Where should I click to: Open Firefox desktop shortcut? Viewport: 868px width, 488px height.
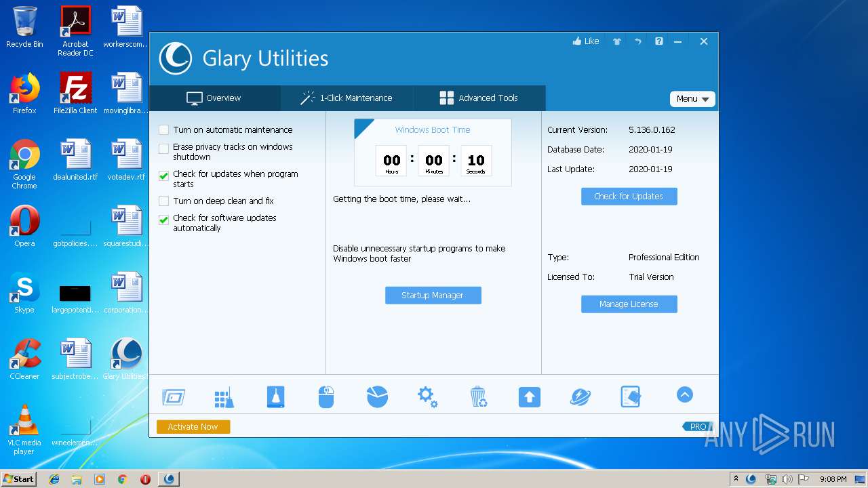point(24,94)
